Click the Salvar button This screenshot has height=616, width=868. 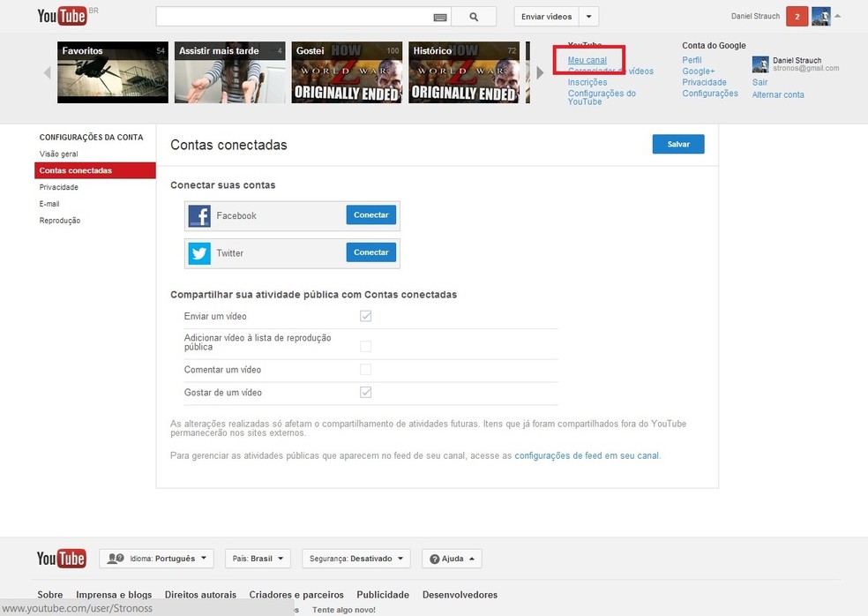[x=678, y=144]
